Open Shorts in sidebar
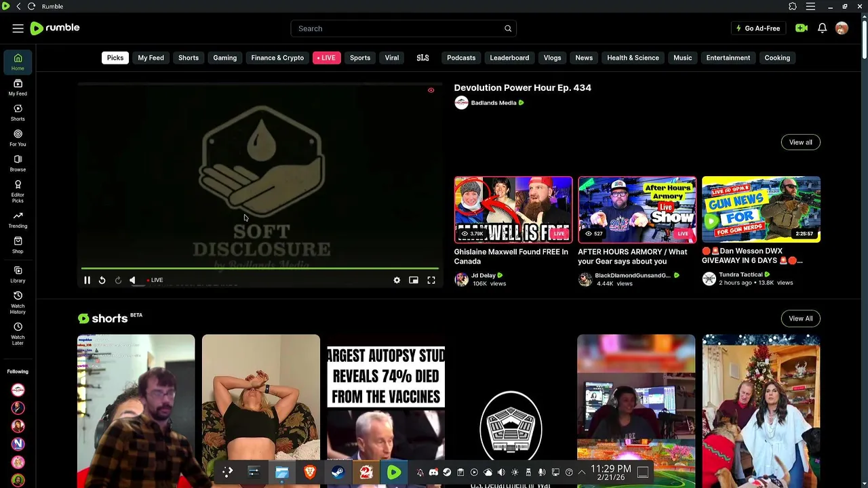Image resolution: width=868 pixels, height=488 pixels. click(18, 113)
